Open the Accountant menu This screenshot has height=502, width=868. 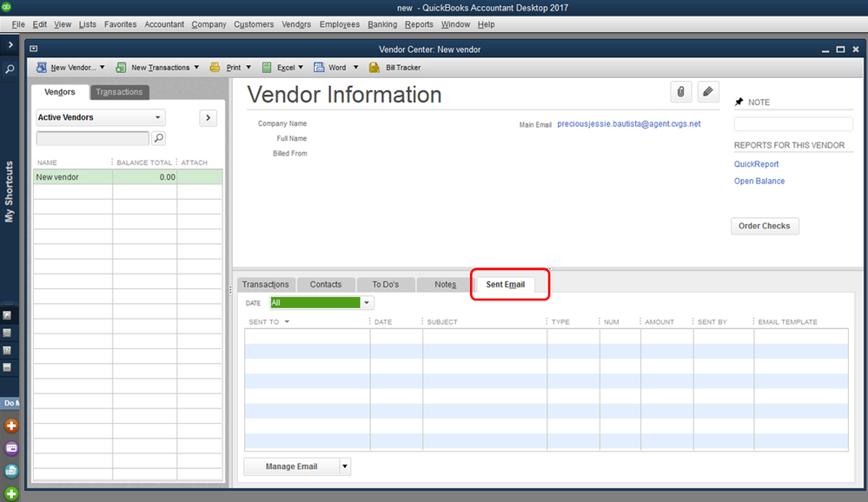(164, 24)
